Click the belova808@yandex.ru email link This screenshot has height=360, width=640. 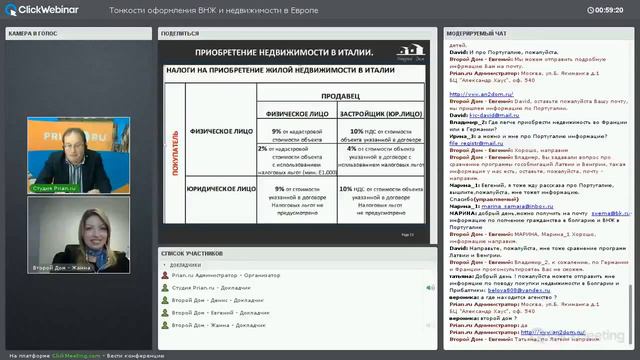[519, 291]
